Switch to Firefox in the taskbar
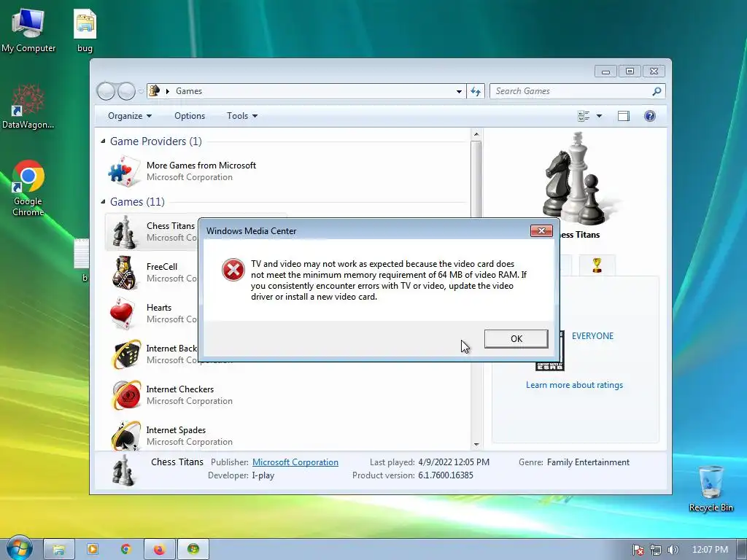This screenshot has width=747, height=560. (x=160, y=550)
